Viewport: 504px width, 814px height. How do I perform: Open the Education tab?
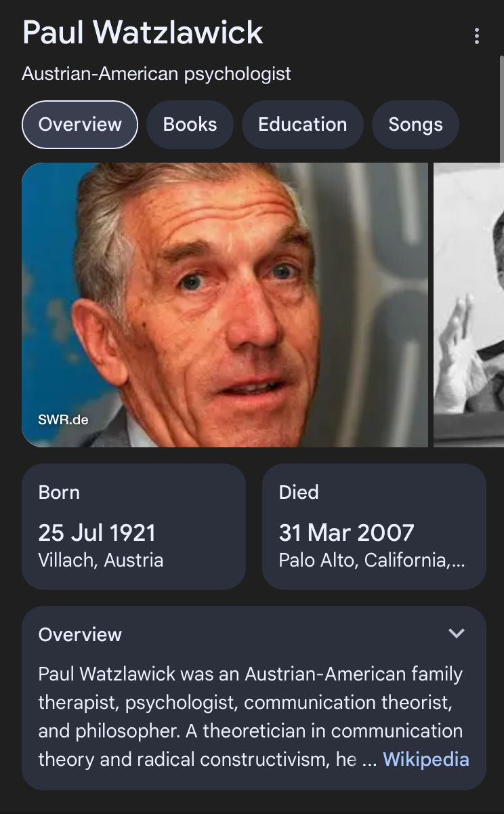(302, 125)
